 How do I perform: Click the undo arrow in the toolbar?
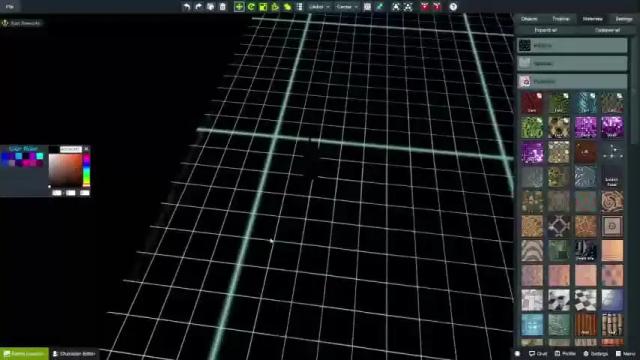click(187, 7)
